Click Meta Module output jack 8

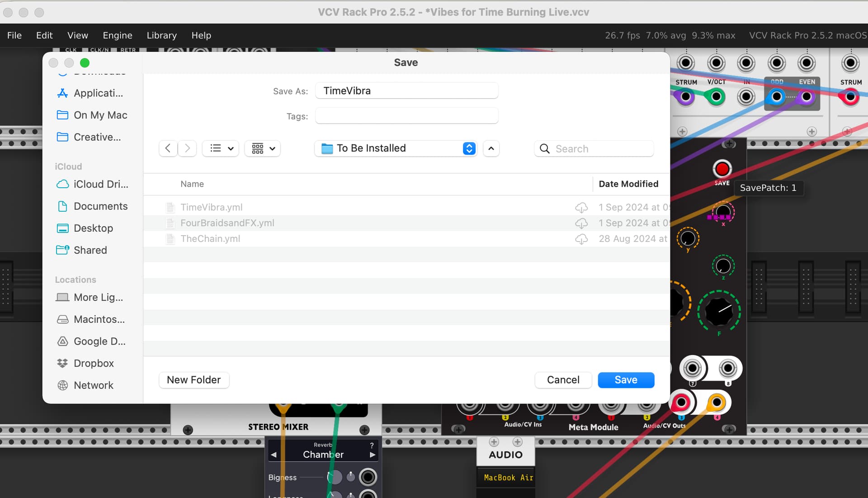pos(728,368)
